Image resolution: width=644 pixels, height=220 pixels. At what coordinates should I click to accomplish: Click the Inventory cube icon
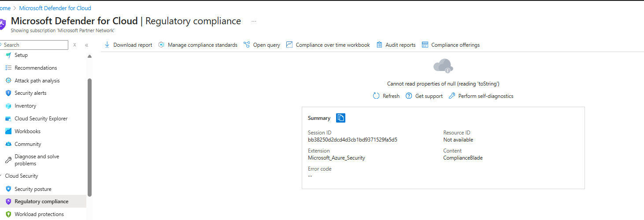(x=8, y=106)
